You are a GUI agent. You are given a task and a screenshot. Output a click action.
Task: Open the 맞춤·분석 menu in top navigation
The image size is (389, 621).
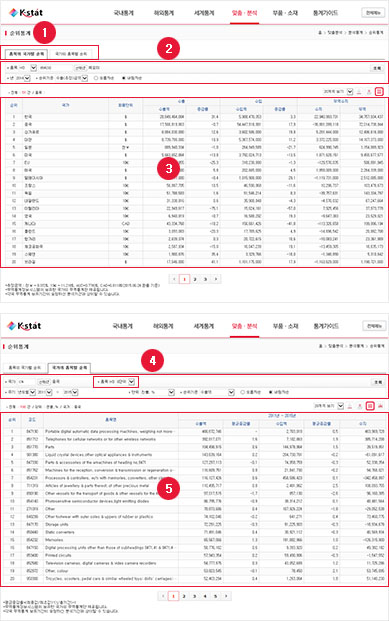[244, 13]
